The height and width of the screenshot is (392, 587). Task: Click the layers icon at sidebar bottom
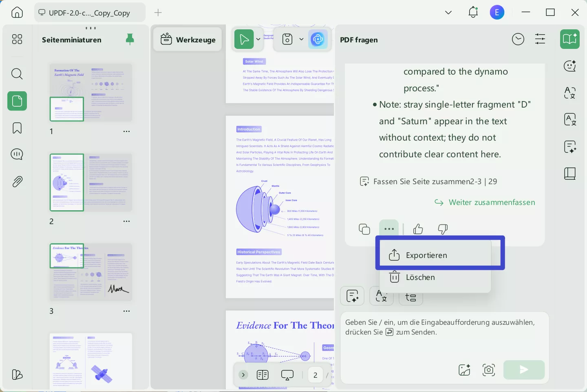pos(17,374)
